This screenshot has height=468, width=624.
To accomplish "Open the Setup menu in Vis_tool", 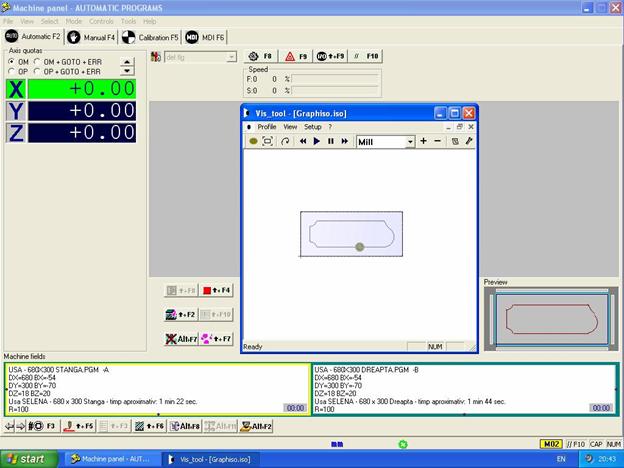I will [x=313, y=127].
